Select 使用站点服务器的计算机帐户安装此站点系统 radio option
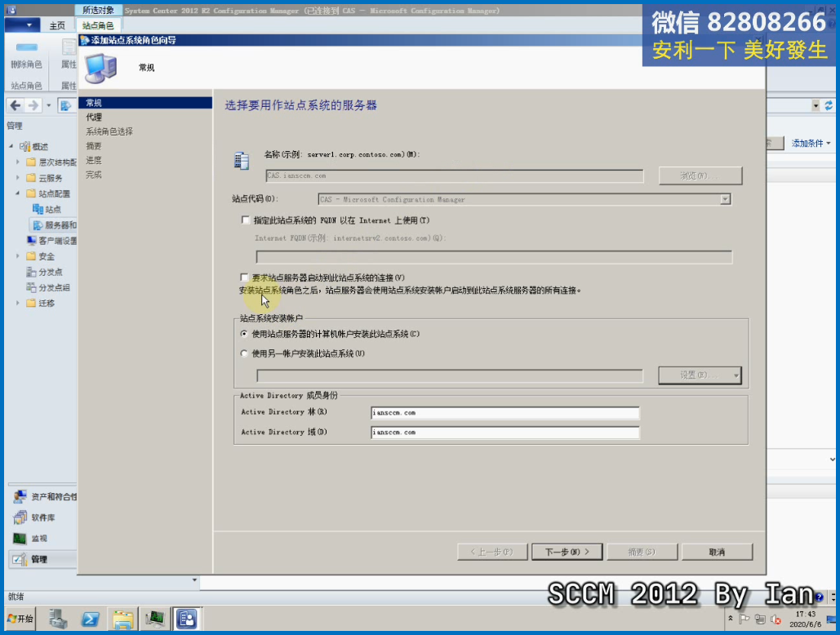Viewport: 840px width, 635px height. point(244,334)
